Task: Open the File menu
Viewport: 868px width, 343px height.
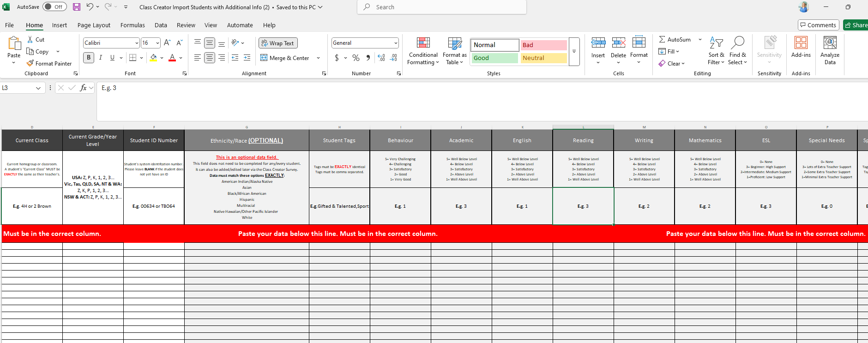Action: point(10,25)
